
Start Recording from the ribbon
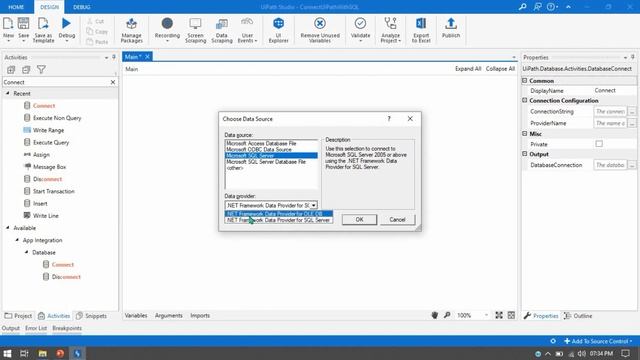(x=167, y=29)
